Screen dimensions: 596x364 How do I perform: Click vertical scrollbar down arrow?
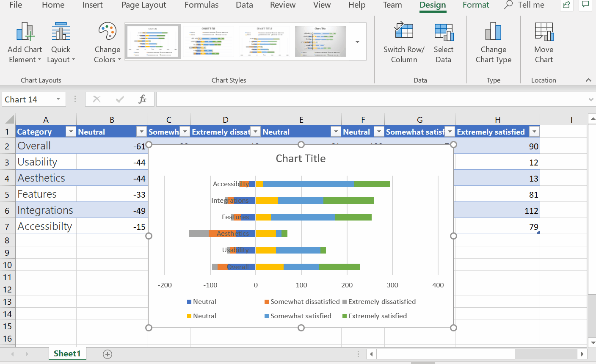click(592, 342)
